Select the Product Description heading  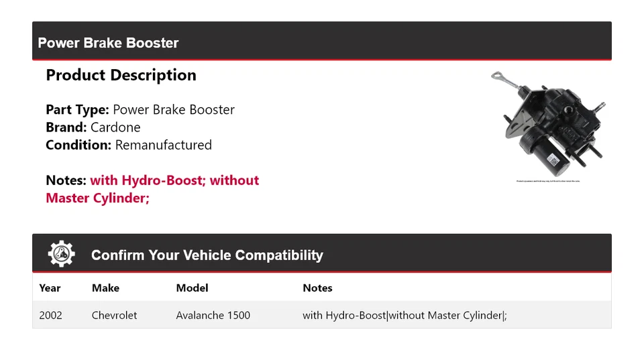click(x=121, y=75)
